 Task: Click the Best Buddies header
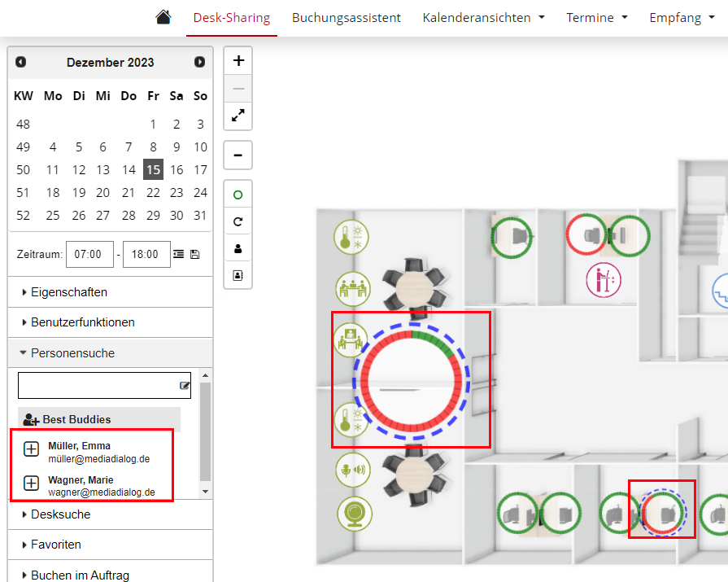99,419
